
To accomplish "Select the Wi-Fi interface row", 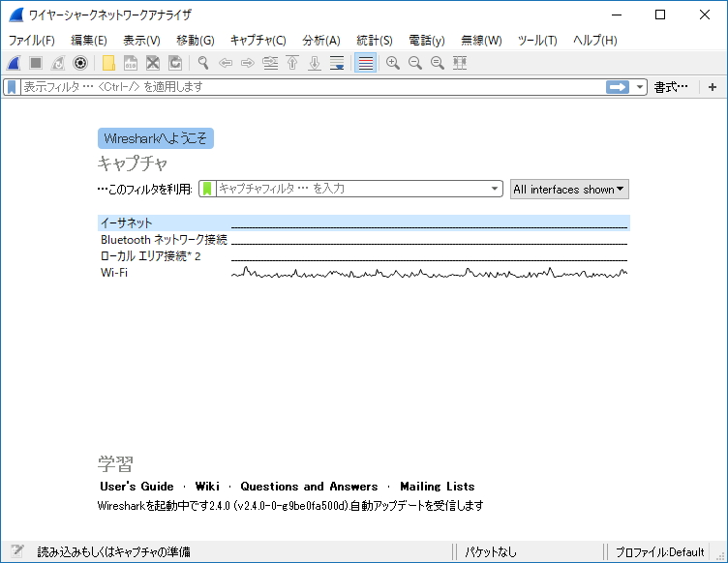I will click(x=364, y=272).
